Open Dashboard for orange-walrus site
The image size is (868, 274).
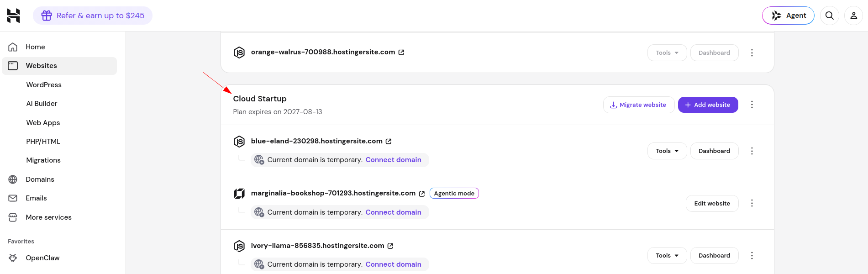tap(715, 53)
